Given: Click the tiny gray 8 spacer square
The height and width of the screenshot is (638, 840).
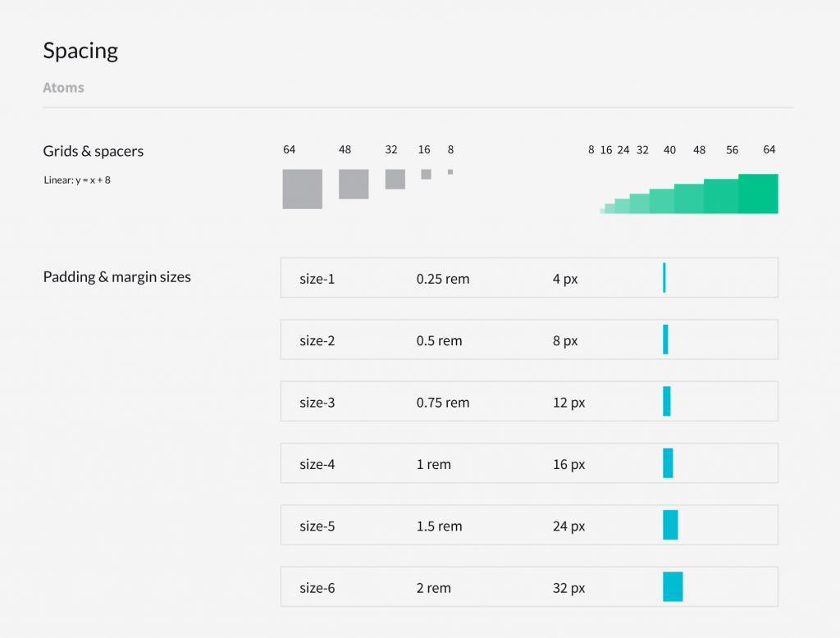Looking at the screenshot, I should 450,172.
